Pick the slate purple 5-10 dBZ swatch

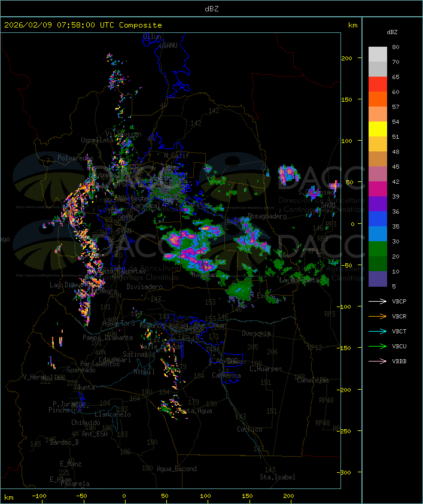tap(378, 279)
